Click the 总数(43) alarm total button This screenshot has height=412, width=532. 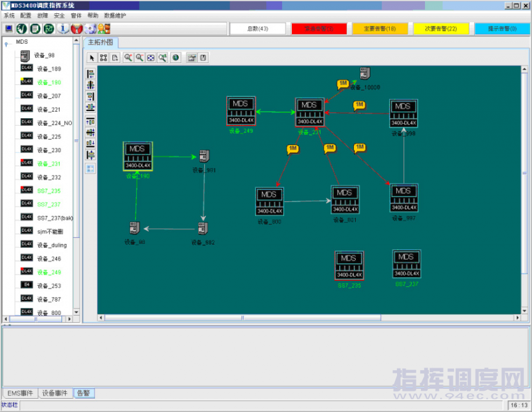tap(258, 29)
